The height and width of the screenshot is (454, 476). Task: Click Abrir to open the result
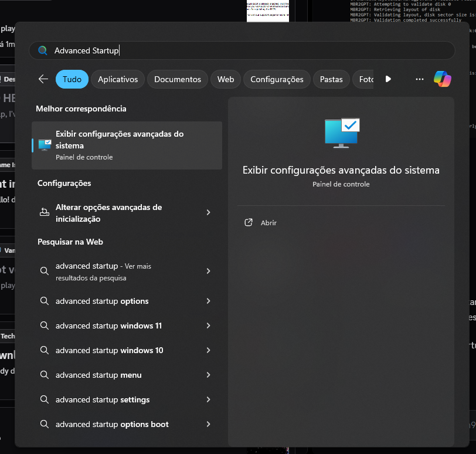(x=268, y=223)
